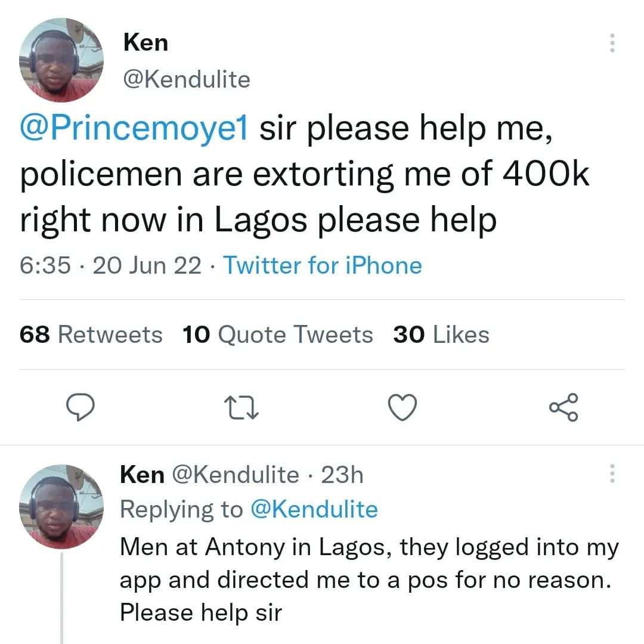This screenshot has width=644, height=644.
Task: Click Ken's name on the reply tweet
Action: [142, 475]
